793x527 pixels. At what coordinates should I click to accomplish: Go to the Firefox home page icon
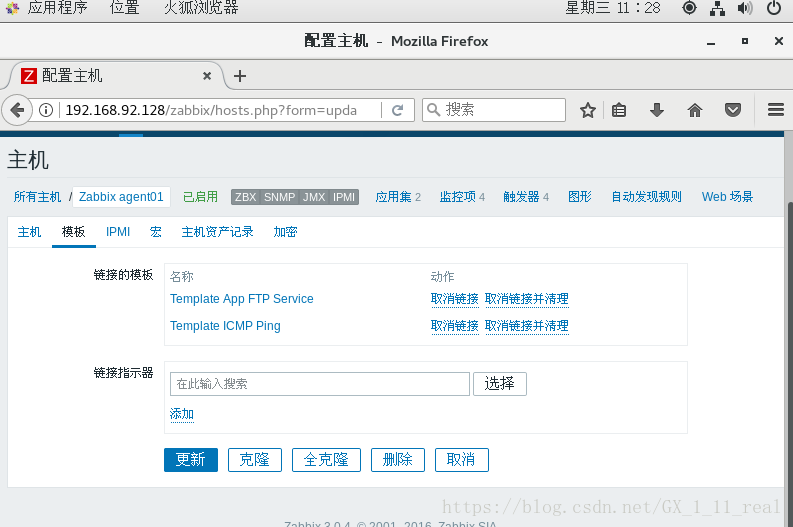(695, 110)
